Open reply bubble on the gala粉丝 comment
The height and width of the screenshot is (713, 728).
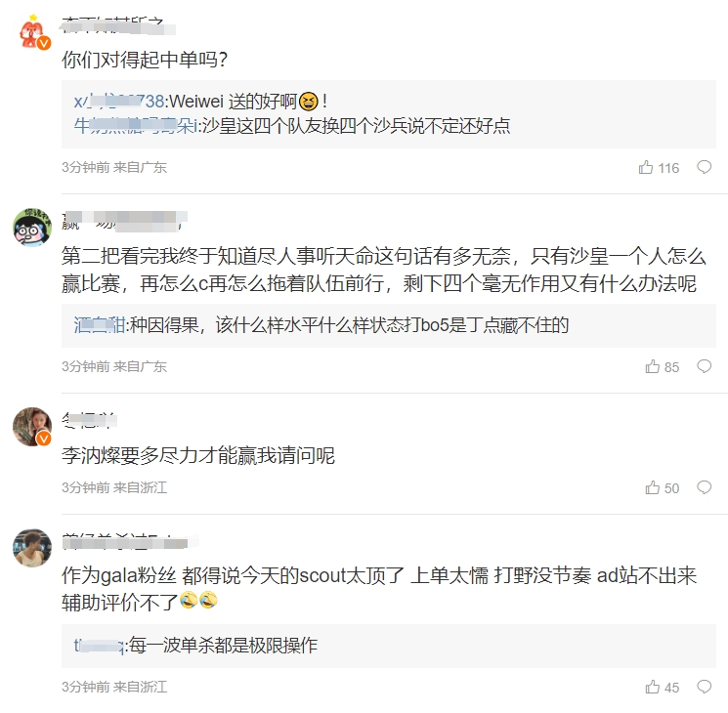704,688
